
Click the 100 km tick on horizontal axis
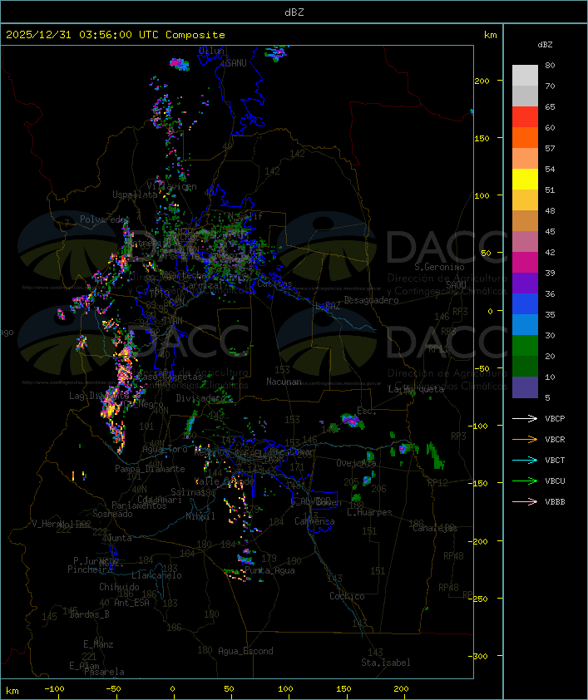(286, 689)
